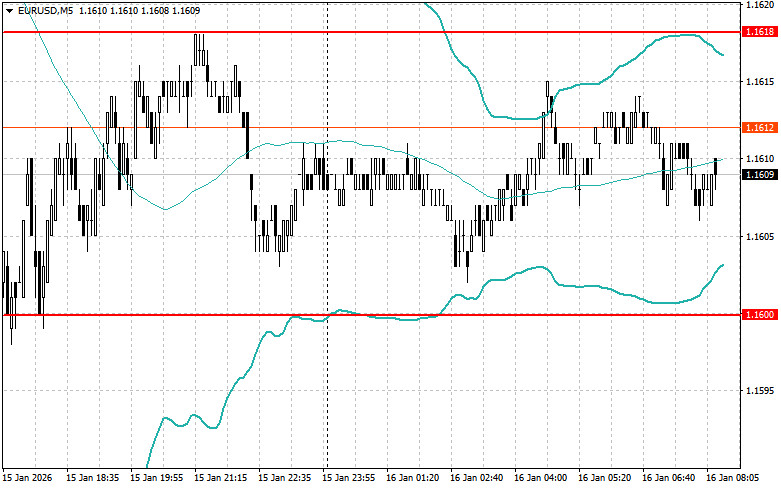Screen dimensions: 781x489
Task: Select the 1.1620 price axis value
Action: (760, 5)
